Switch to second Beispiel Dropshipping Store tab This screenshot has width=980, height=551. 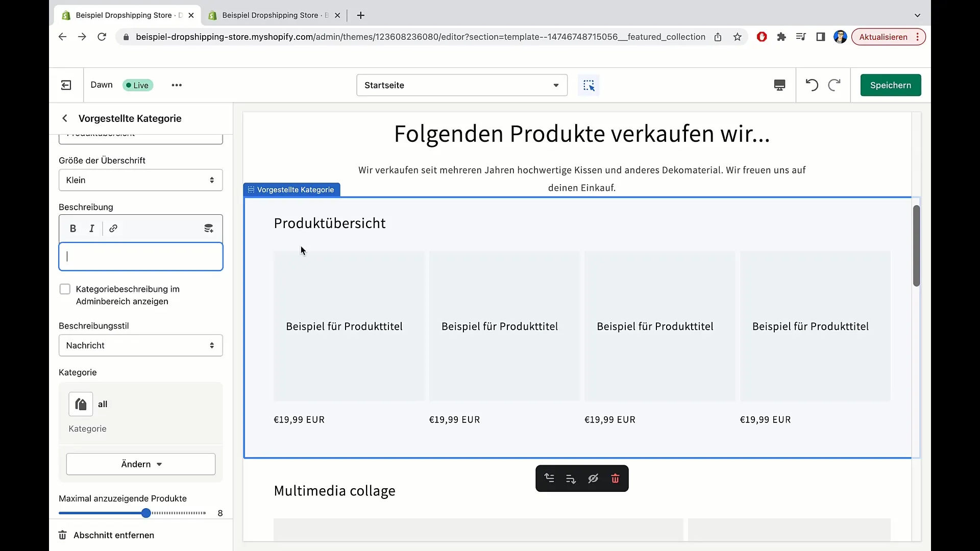(274, 15)
